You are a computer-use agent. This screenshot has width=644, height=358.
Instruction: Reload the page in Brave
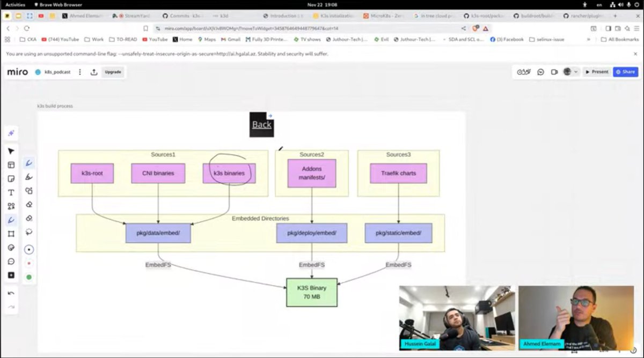[x=27, y=28]
